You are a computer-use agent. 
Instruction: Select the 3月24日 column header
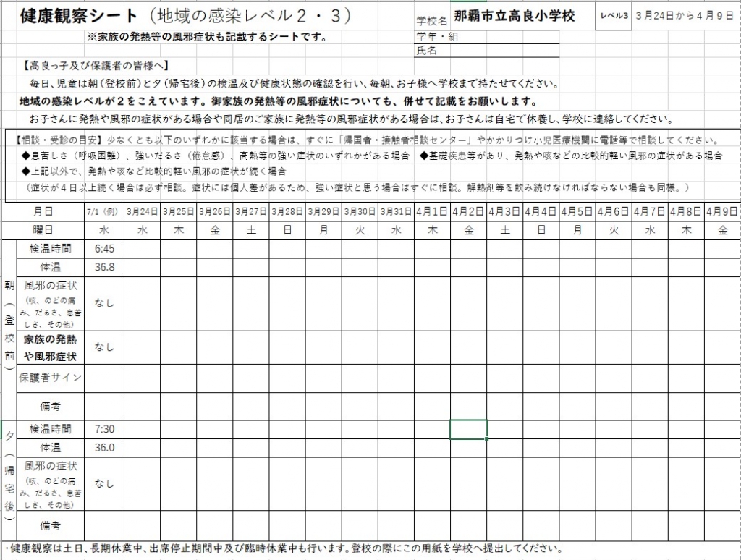pos(143,212)
